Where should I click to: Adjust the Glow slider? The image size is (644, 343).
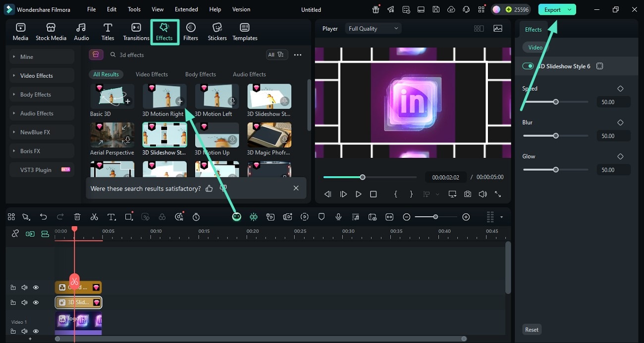[556, 170]
